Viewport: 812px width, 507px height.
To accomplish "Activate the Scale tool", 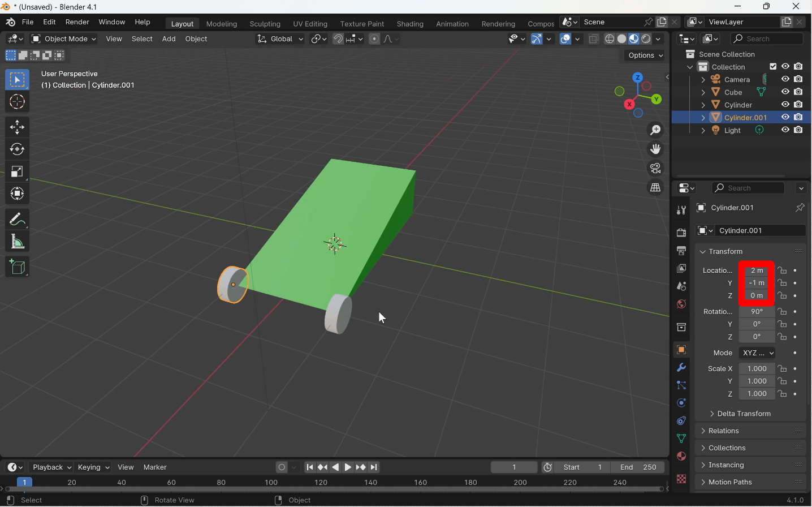I will click(x=17, y=172).
